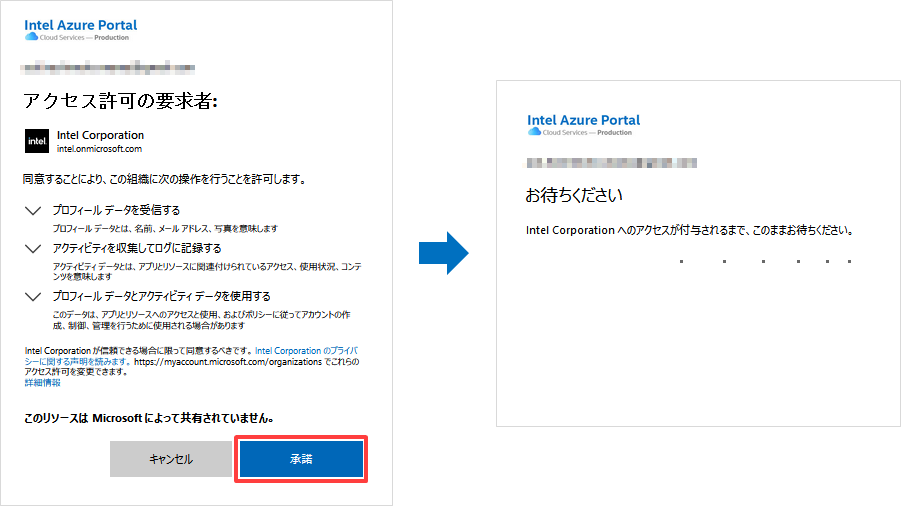
Task: Select the Intel Corporation organization name
Action: coord(101,135)
